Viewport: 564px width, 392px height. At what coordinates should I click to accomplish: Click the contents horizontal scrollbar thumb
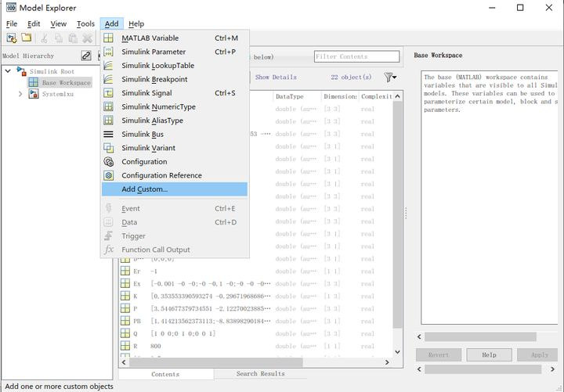[x=216, y=362]
